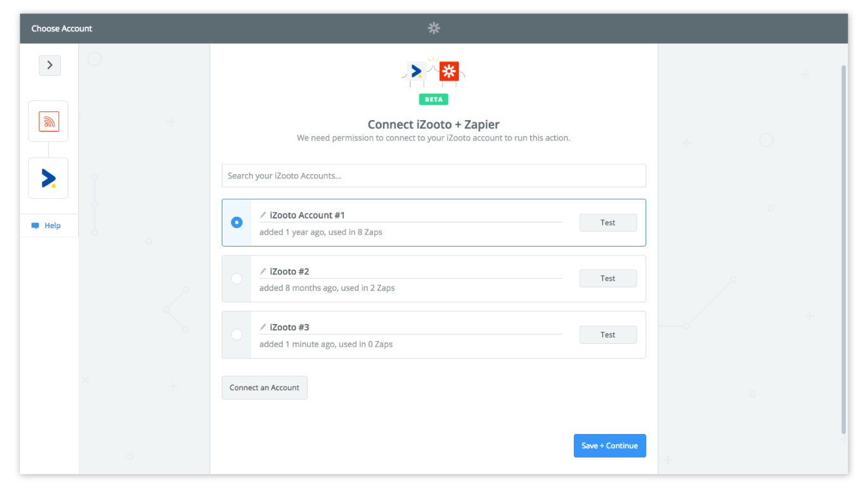Open the Help link in sidebar
This screenshot has width=868, height=488.
pos(53,226)
